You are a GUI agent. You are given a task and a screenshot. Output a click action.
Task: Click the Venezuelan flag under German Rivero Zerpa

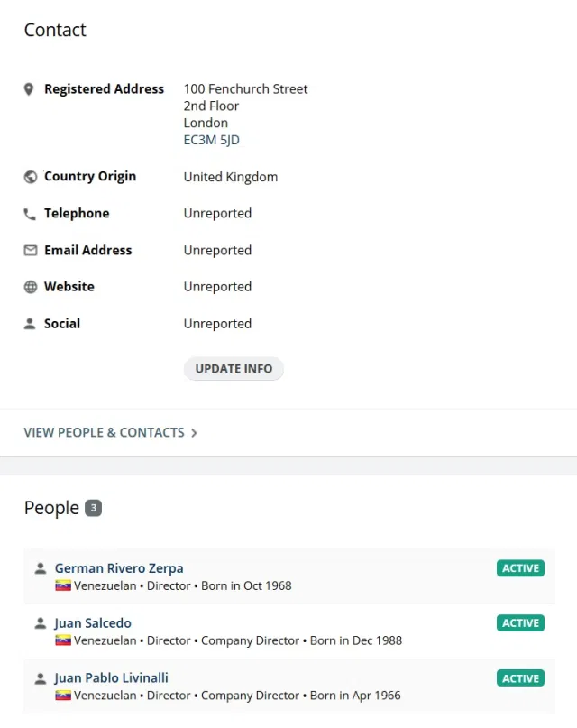click(x=63, y=585)
